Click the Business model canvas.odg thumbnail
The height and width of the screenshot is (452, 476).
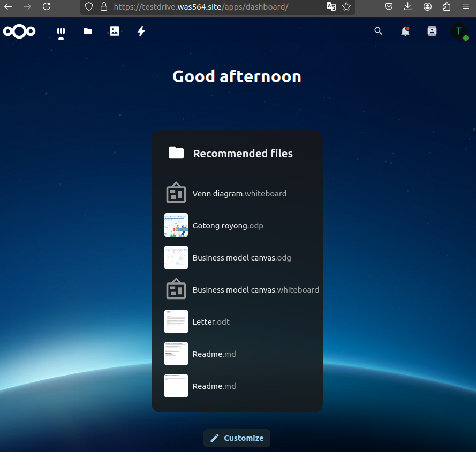(x=176, y=257)
